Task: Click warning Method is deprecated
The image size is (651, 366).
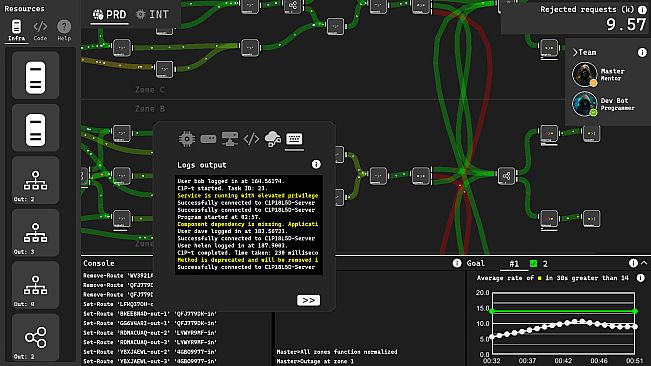Action: coord(248,260)
